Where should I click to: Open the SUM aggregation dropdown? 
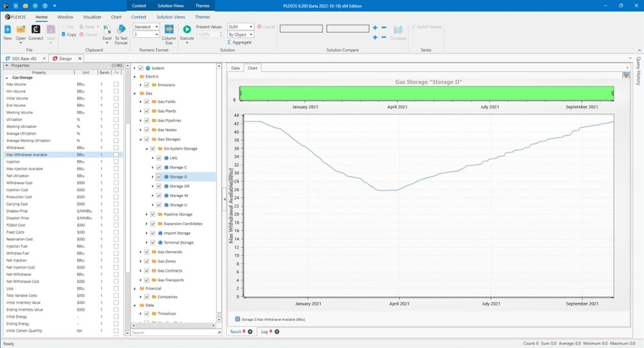click(x=251, y=26)
